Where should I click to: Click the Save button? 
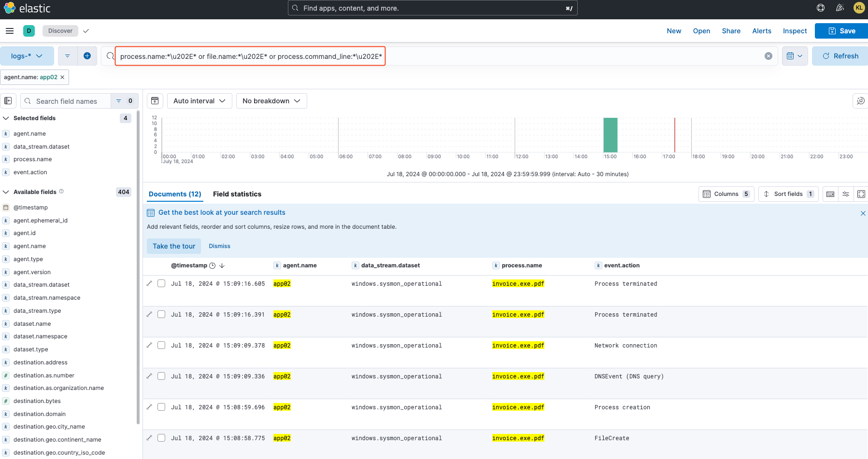pos(841,31)
